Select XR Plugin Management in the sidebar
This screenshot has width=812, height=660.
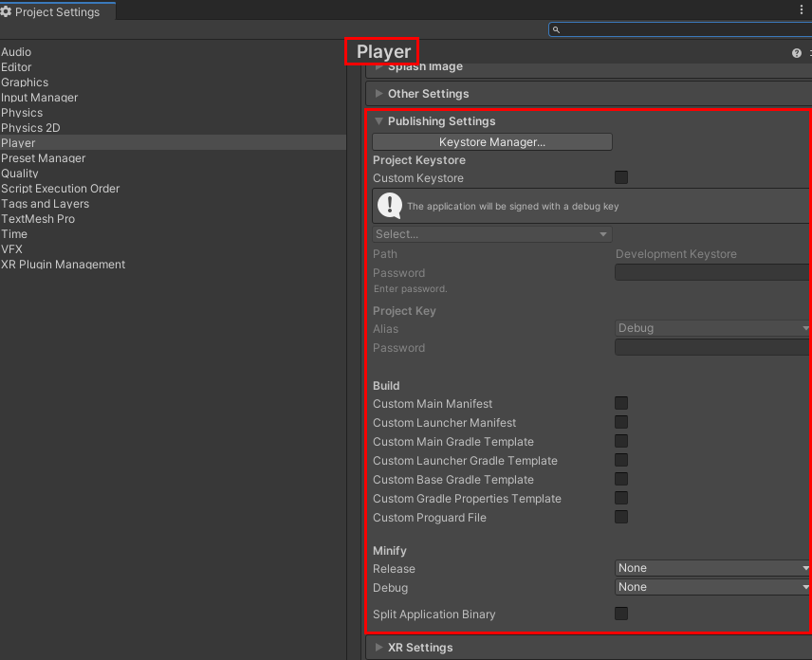coord(64,264)
